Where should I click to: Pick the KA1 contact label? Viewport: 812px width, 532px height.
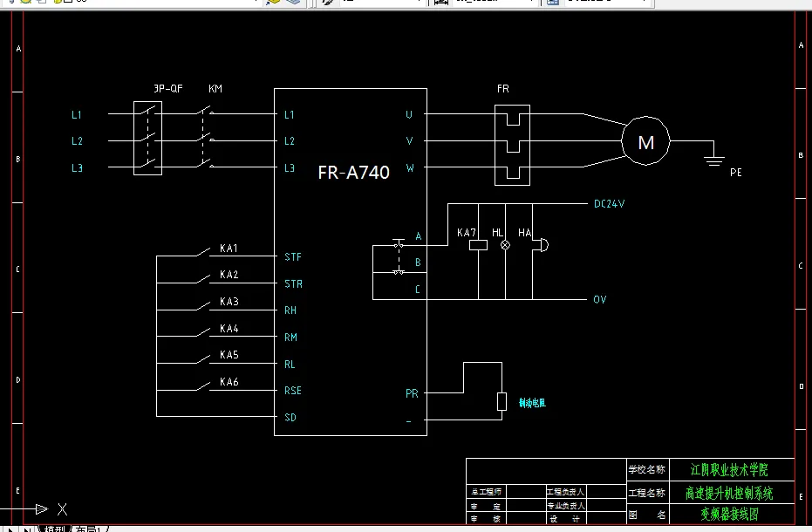pos(229,249)
